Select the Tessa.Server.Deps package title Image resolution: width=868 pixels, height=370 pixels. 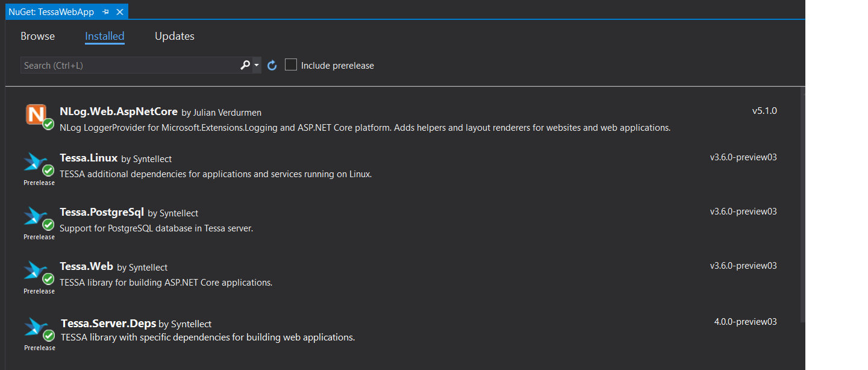tap(108, 324)
